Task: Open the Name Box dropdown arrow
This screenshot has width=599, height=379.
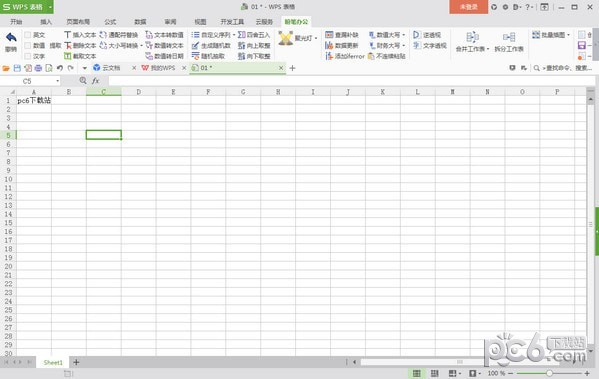Action: pyautogui.click(x=58, y=81)
